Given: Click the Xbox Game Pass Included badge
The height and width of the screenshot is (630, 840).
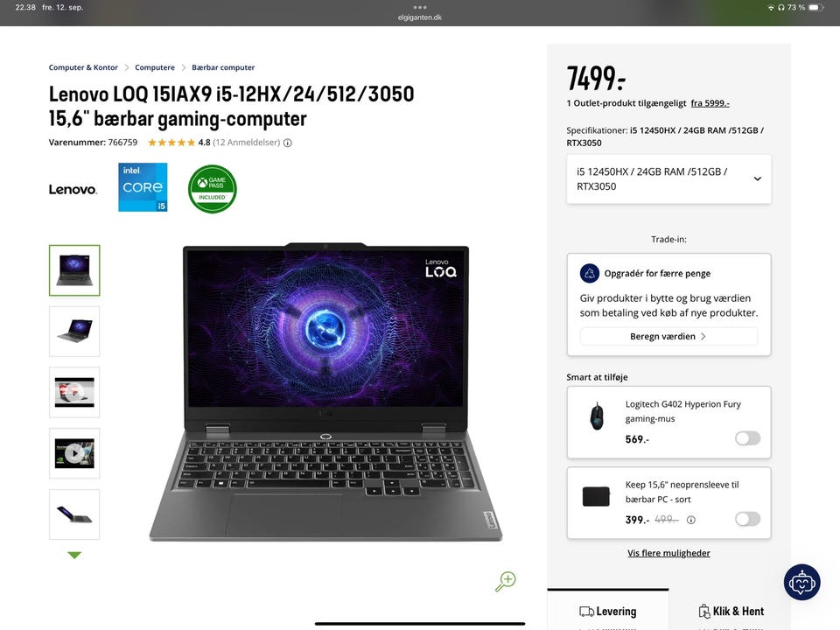Looking at the screenshot, I should point(212,189).
